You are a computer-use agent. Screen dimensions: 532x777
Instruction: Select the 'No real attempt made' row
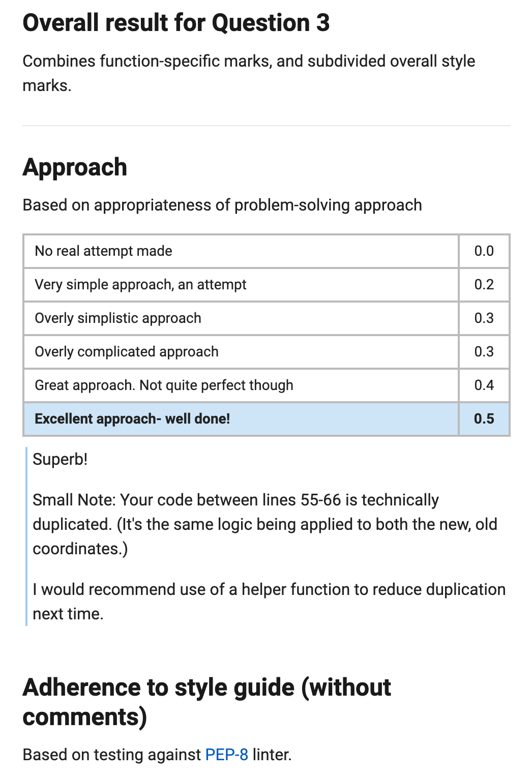coord(267,251)
